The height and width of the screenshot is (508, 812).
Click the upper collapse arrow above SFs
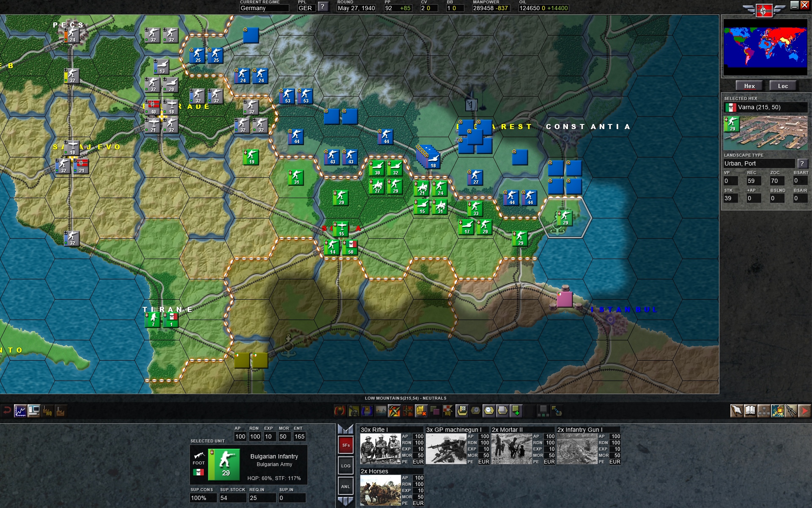346,429
